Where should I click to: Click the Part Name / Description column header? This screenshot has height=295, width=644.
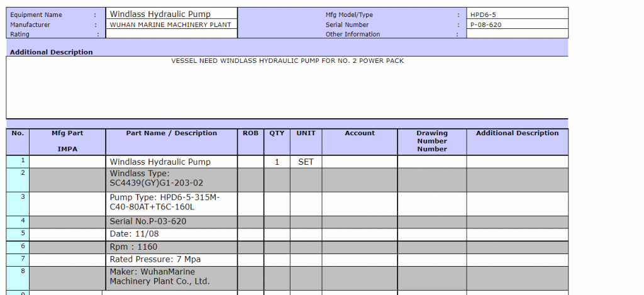[x=172, y=133]
